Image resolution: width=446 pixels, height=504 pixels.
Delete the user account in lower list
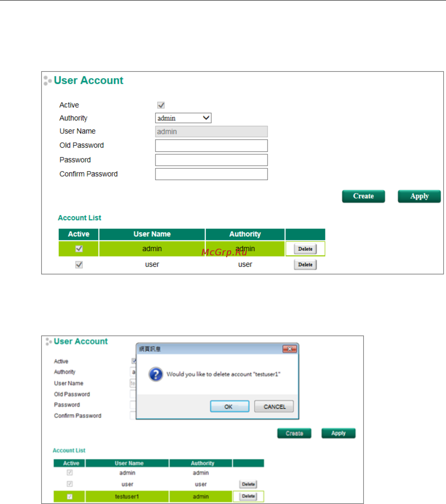248,484
